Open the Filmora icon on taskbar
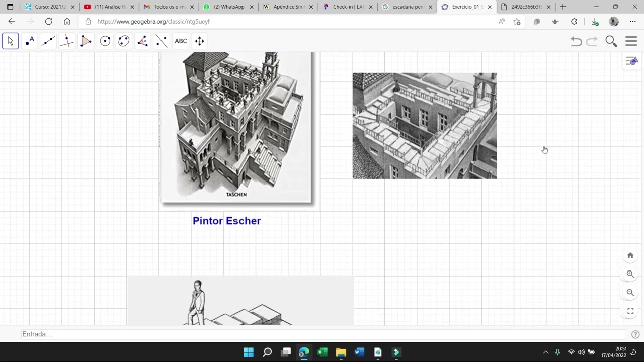644x362 pixels. [396, 352]
